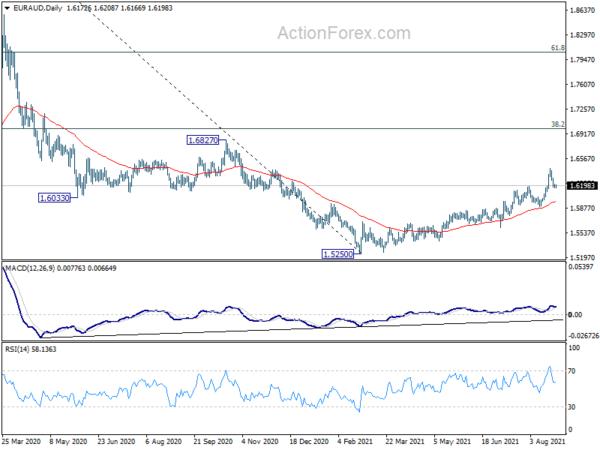
Task: Click the 61.8 Fibonacci level label
Action: pyautogui.click(x=558, y=48)
